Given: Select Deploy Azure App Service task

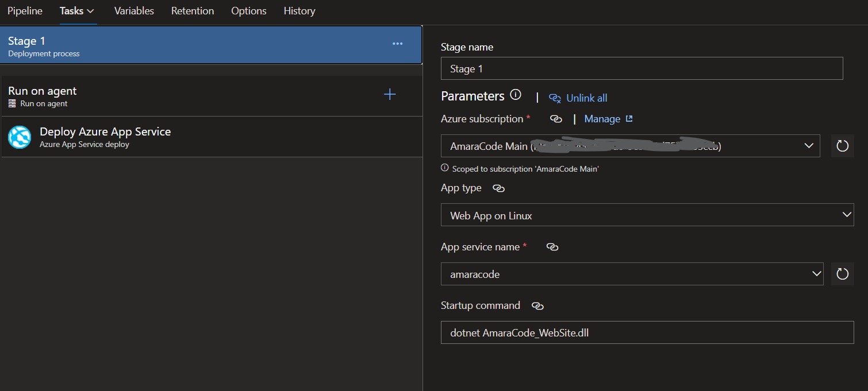Looking at the screenshot, I should click(x=212, y=137).
